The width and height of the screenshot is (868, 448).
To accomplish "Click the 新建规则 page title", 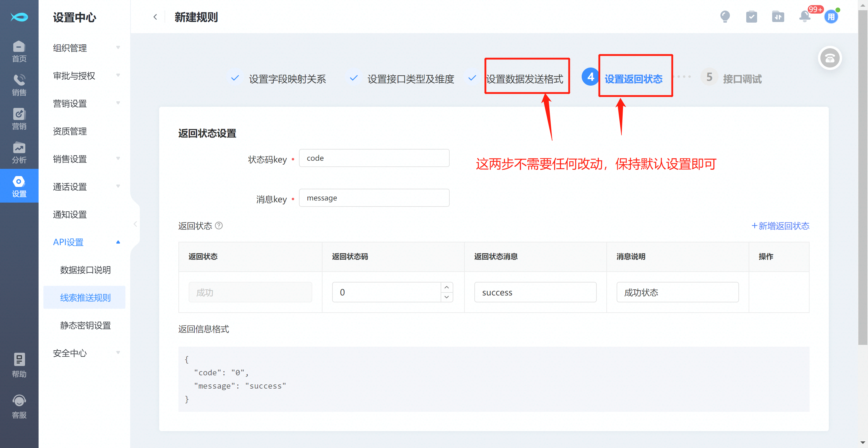I will (x=196, y=17).
